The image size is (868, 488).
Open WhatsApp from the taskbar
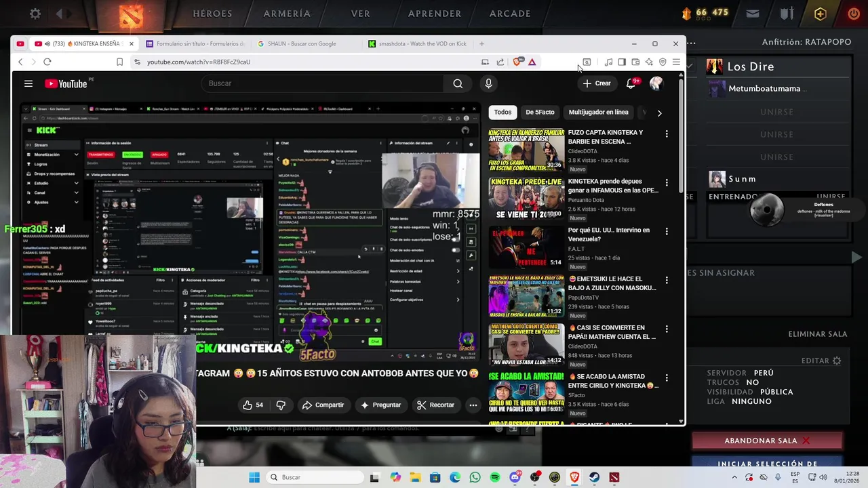point(475,477)
